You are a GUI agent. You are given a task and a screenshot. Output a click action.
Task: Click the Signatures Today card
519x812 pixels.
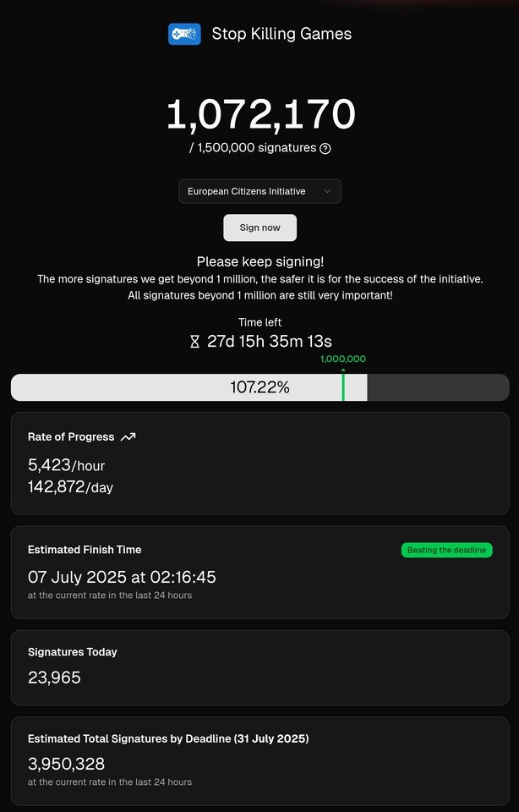click(259, 667)
